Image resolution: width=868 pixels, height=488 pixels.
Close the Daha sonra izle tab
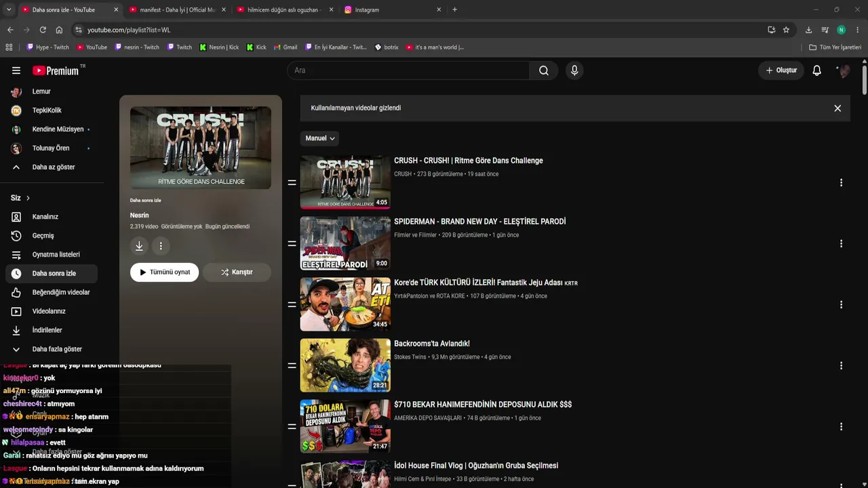tap(116, 10)
